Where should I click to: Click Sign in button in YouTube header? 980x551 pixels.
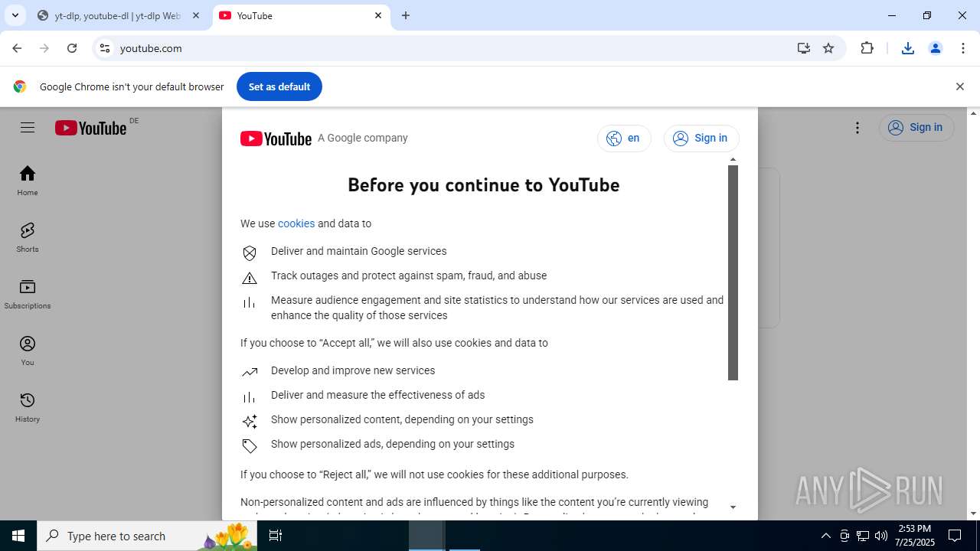916,128
